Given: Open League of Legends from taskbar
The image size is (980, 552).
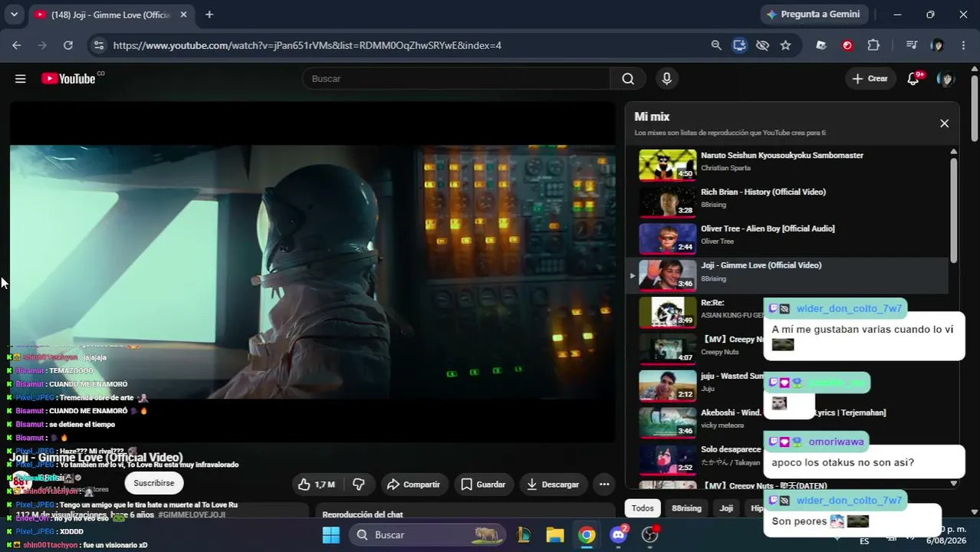Looking at the screenshot, I should point(524,534).
